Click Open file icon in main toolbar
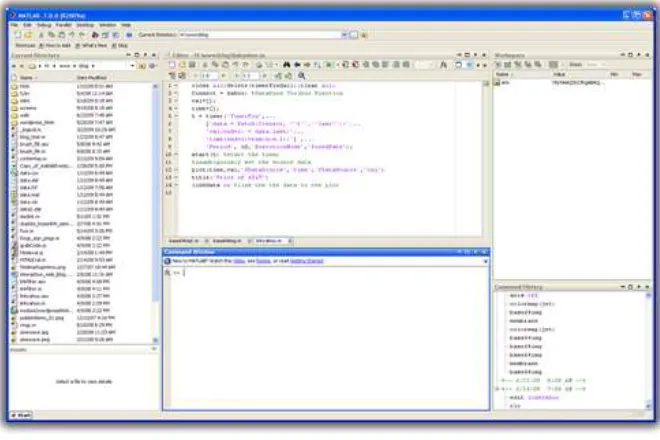 pos(28,35)
